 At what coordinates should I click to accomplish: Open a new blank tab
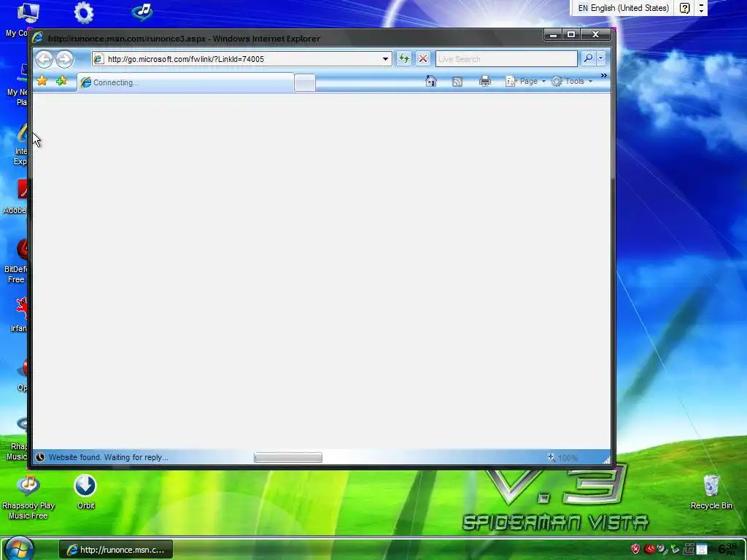tap(304, 83)
